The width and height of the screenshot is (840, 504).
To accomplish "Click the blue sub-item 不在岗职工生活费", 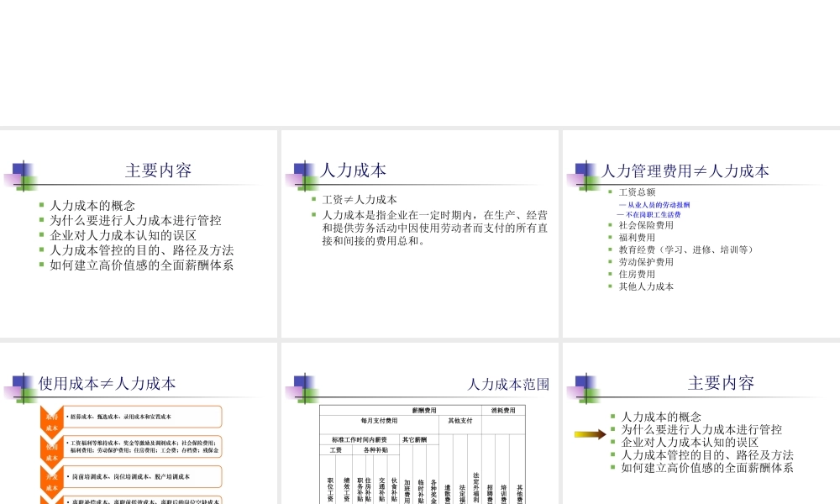I will [653, 214].
